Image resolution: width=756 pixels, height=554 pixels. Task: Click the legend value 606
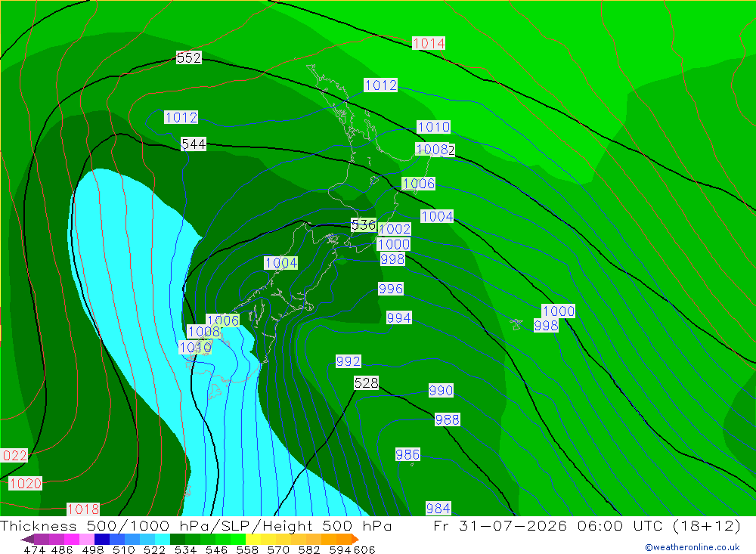(x=364, y=550)
